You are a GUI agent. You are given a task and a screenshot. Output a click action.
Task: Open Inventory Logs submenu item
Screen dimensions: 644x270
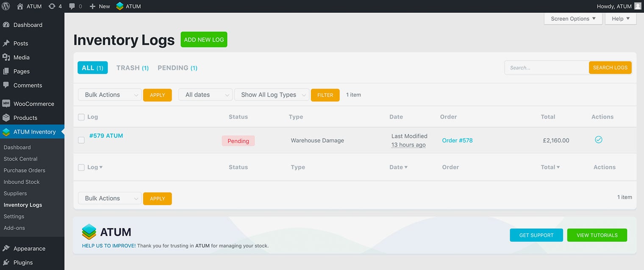click(x=23, y=205)
